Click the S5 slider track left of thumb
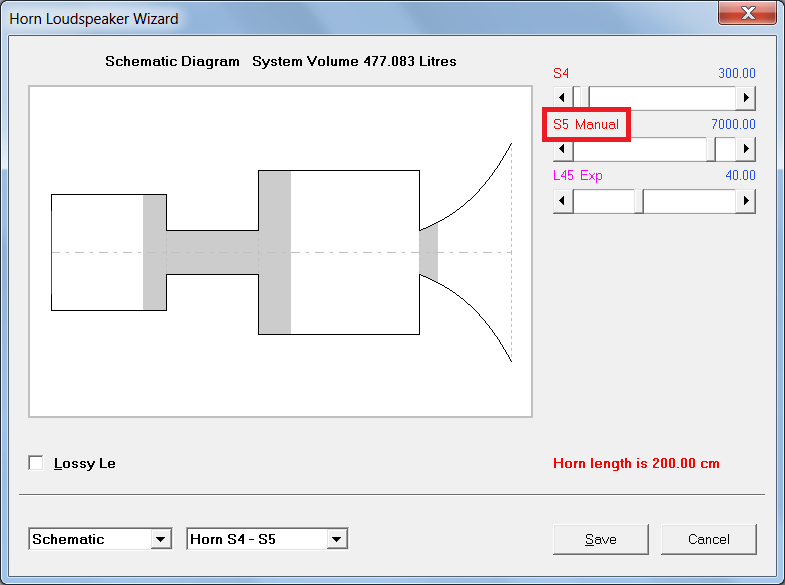The image size is (785, 585). 639,149
